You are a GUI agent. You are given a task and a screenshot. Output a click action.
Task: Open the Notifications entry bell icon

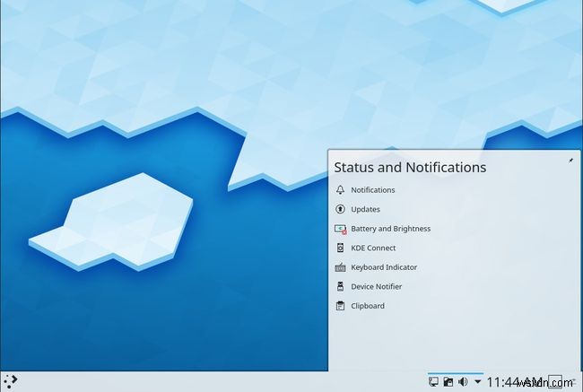(x=340, y=190)
